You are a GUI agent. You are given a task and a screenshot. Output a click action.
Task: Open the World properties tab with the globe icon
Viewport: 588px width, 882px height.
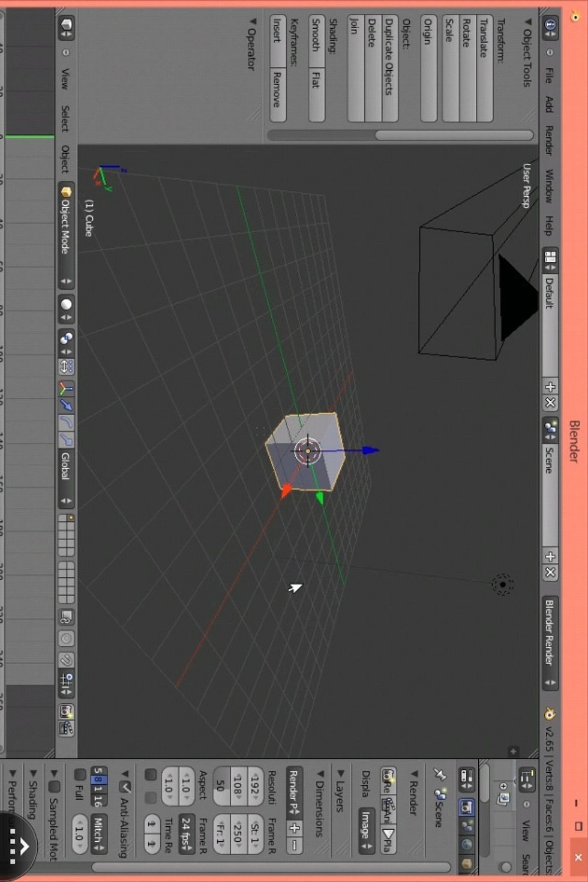click(467, 843)
